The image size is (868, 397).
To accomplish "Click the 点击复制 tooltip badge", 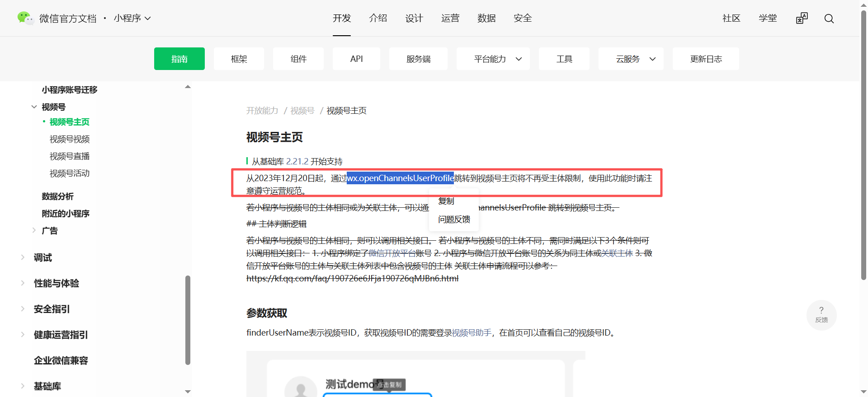I will tap(390, 385).
